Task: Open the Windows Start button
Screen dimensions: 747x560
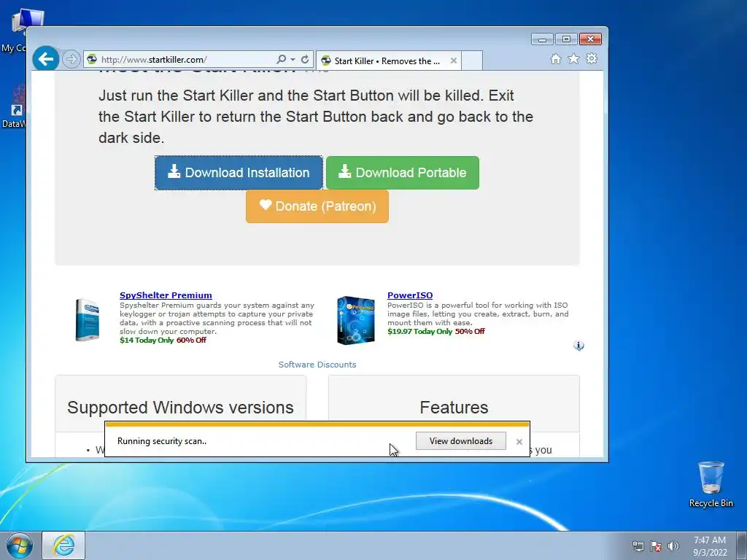Action: (x=20, y=545)
